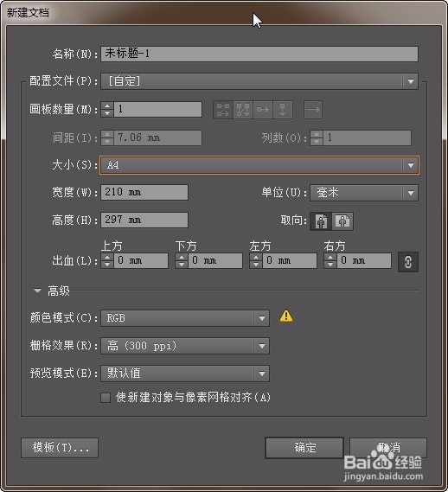Viewport: 448px width, 492px height.
Task: Click the right-to-left layout arrow icon
Action: [313, 110]
